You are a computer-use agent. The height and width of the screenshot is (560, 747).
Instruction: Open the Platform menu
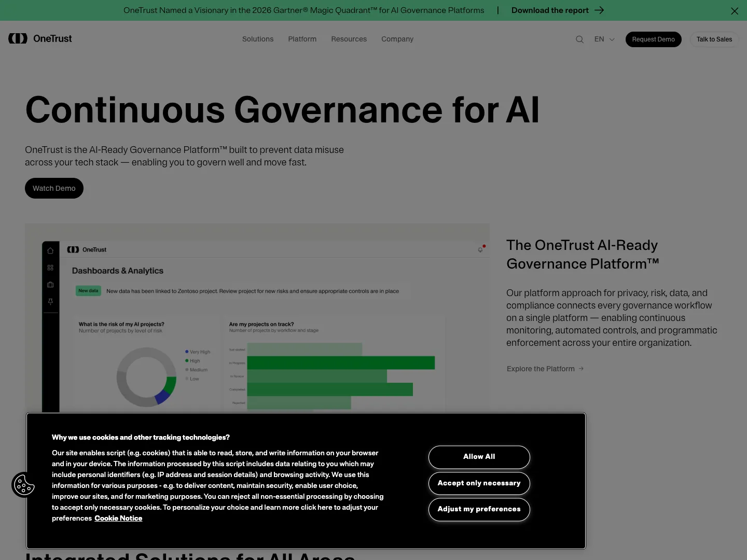coord(302,39)
